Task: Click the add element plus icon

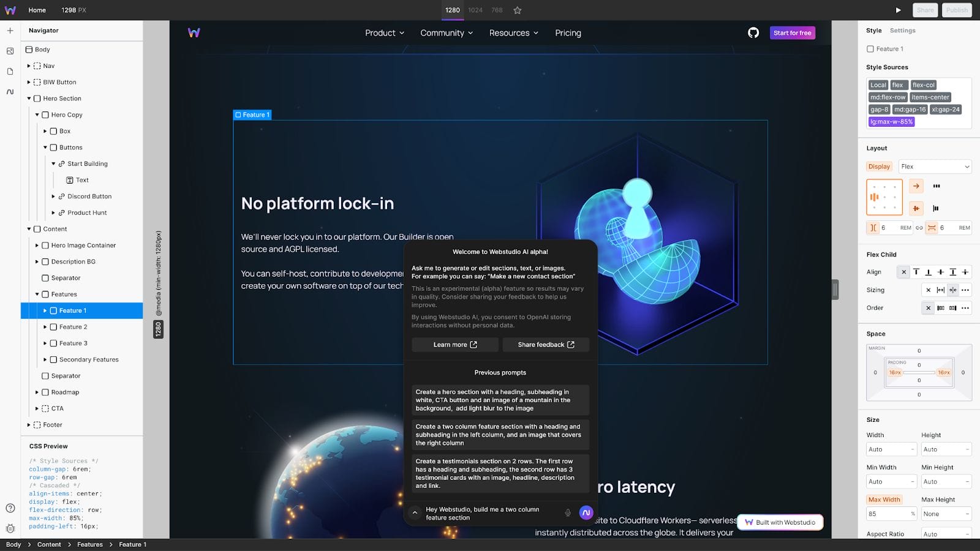Action: tap(10, 31)
